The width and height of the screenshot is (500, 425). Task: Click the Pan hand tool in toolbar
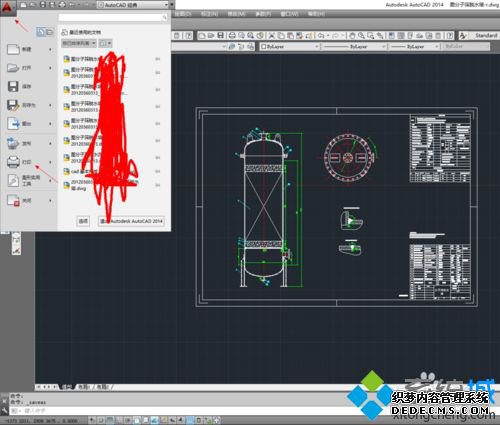coord(352,36)
